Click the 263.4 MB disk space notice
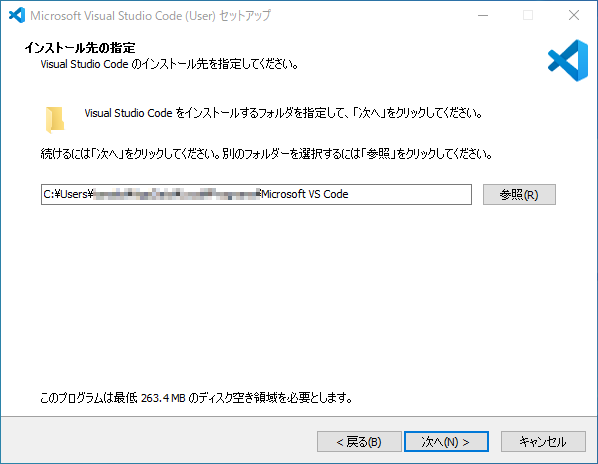598x464 pixels. (196, 398)
